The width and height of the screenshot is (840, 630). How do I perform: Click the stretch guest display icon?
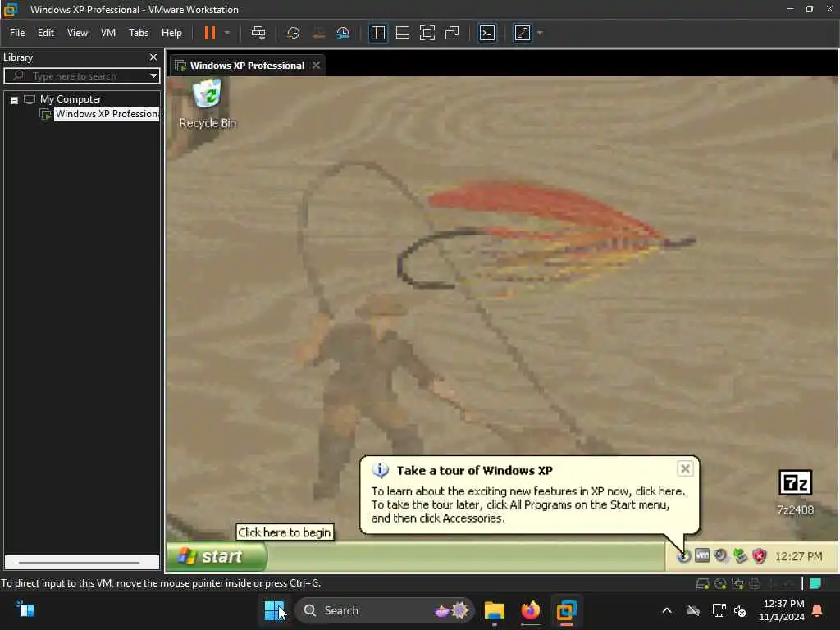(x=523, y=33)
